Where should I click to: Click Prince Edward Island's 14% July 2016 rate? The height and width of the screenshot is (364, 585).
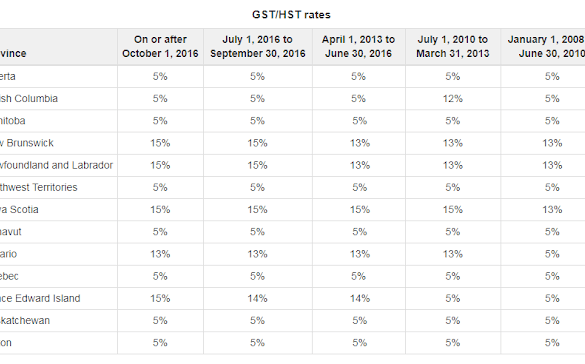257,298
